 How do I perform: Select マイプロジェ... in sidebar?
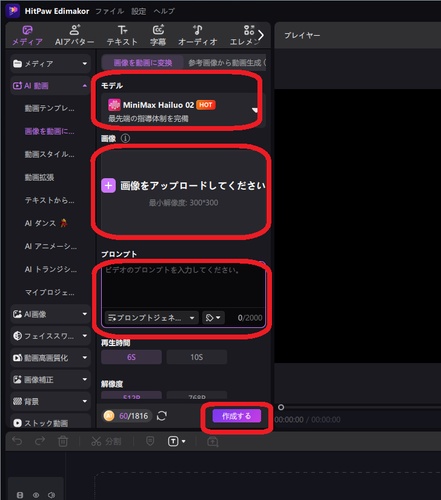[49, 292]
